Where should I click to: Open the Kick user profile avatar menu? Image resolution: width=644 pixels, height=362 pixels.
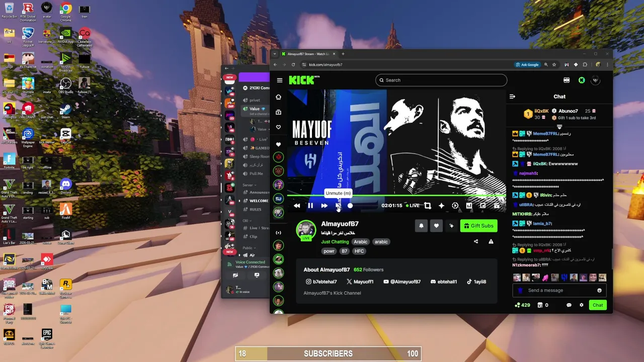tap(596, 80)
